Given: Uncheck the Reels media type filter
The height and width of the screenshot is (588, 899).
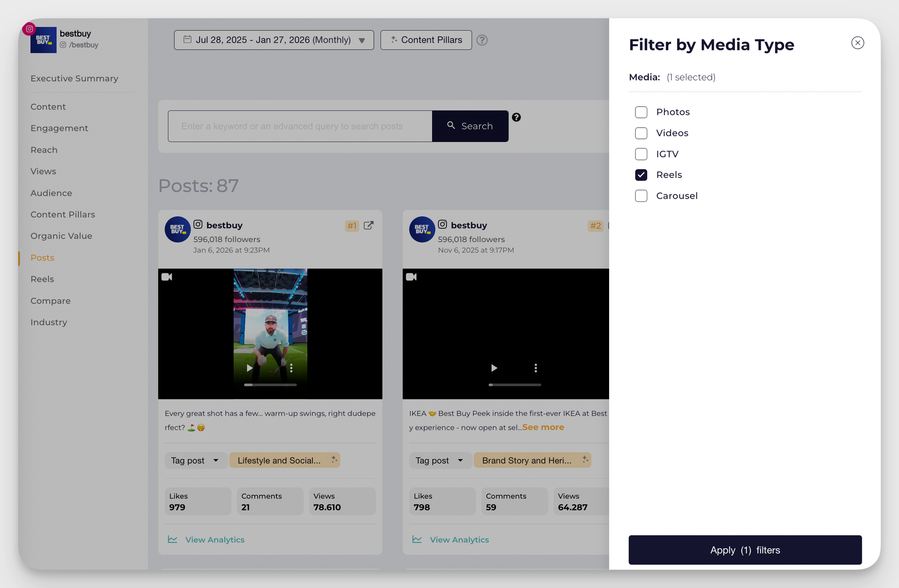Looking at the screenshot, I should (x=641, y=175).
